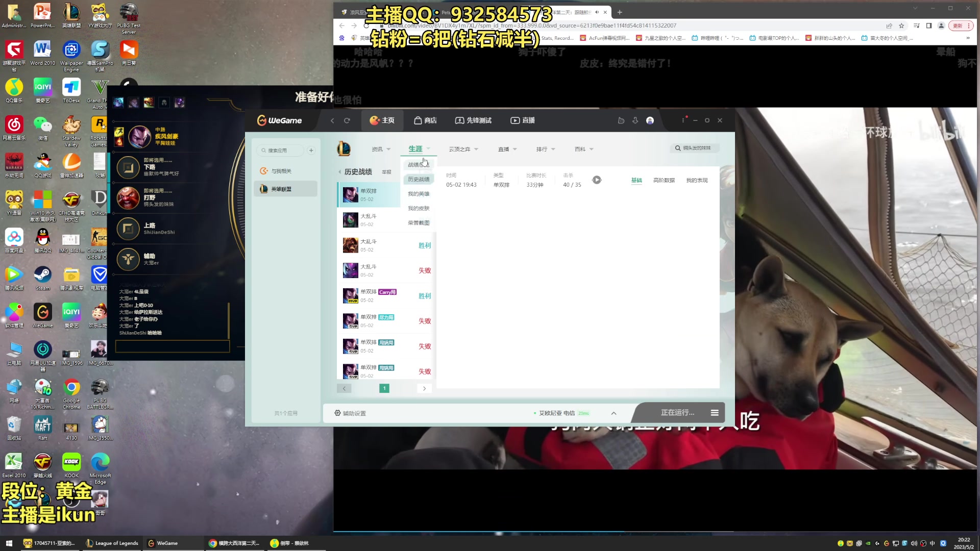The width and height of the screenshot is (980, 551).
Task: Switch to 我的表现 tab
Action: point(697,181)
